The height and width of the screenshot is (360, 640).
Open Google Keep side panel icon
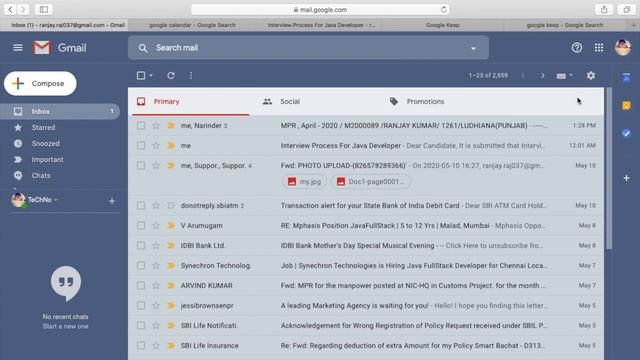click(626, 105)
